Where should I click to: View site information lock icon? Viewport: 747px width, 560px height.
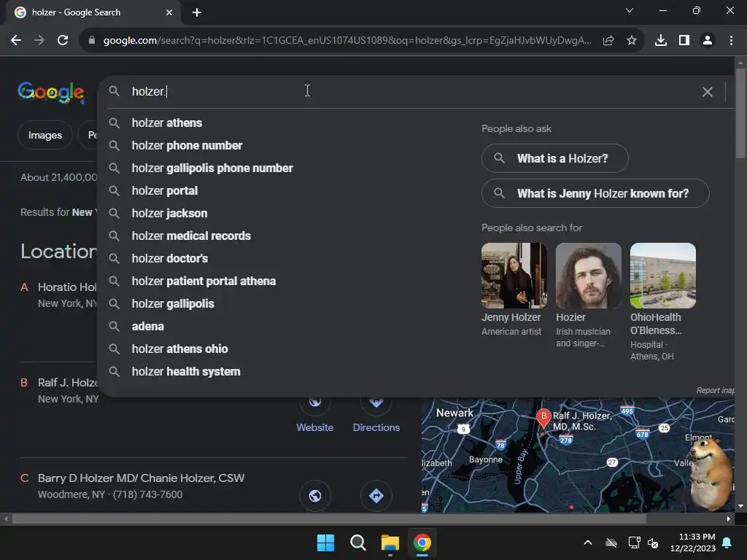[x=92, y=41]
